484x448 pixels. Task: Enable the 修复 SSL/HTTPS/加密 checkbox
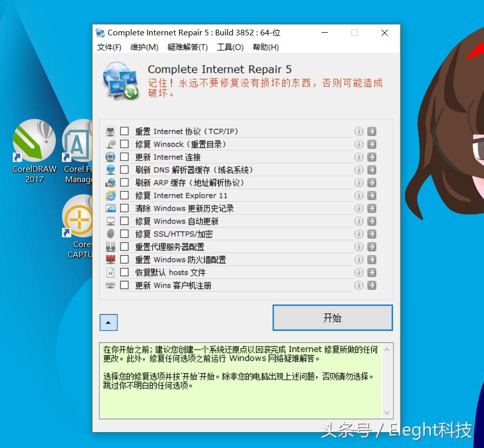pos(124,234)
